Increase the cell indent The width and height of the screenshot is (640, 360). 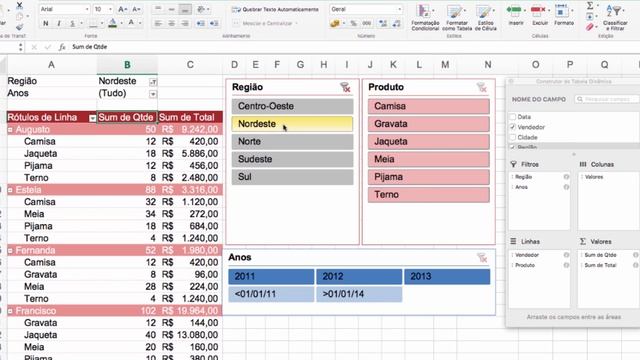click(214, 24)
